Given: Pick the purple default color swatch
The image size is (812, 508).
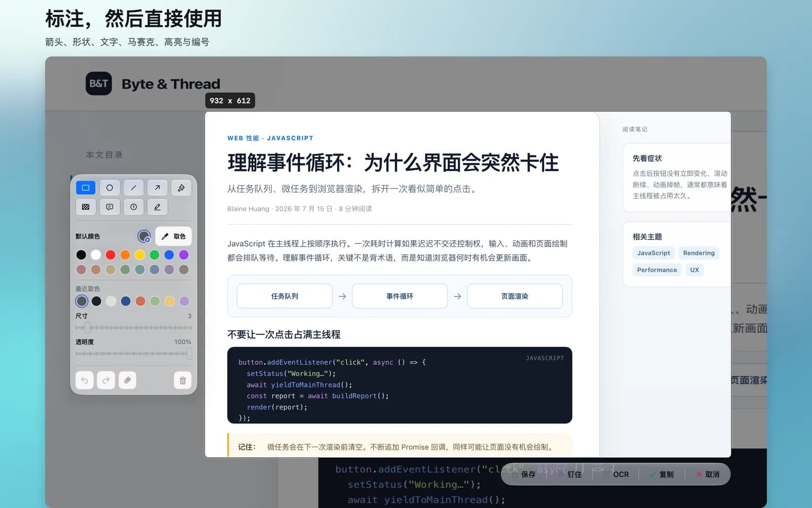Looking at the screenshot, I should (x=184, y=255).
